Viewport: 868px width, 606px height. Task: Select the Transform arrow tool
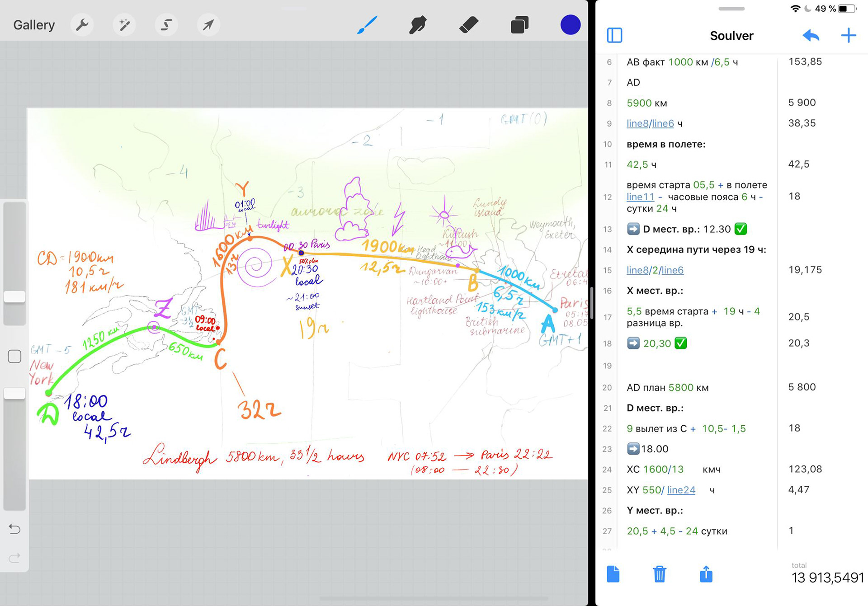coord(208,25)
